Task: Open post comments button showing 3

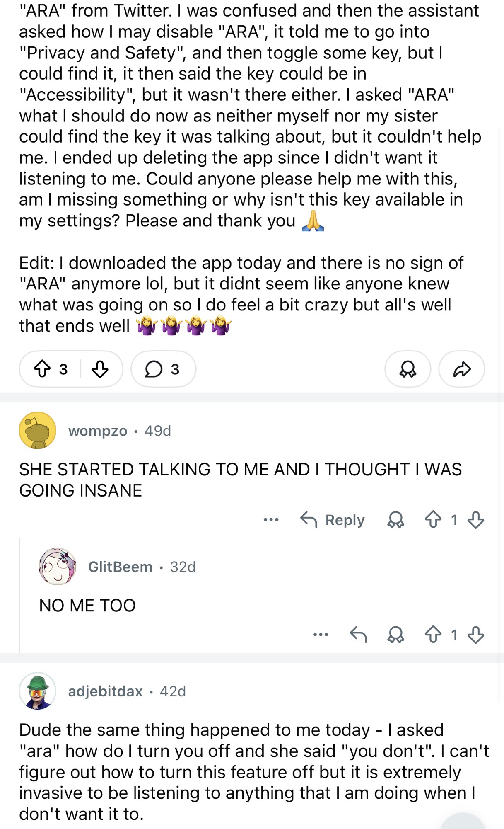Action: (x=163, y=369)
